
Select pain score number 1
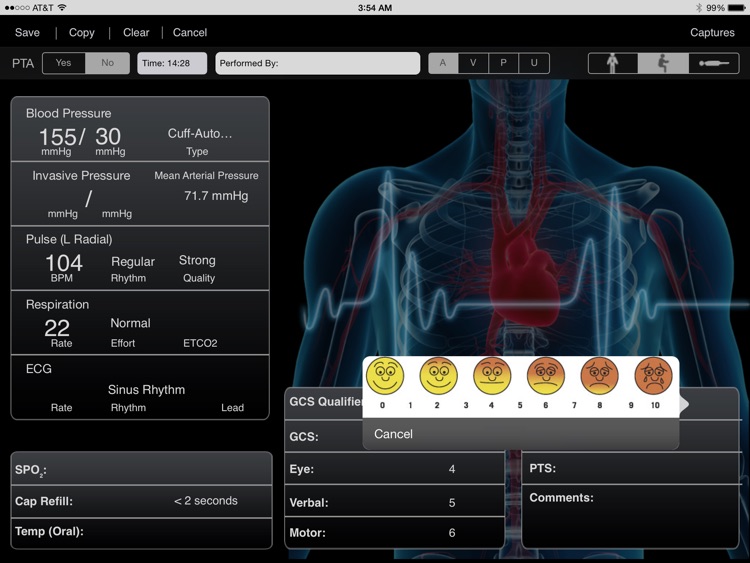[410, 405]
